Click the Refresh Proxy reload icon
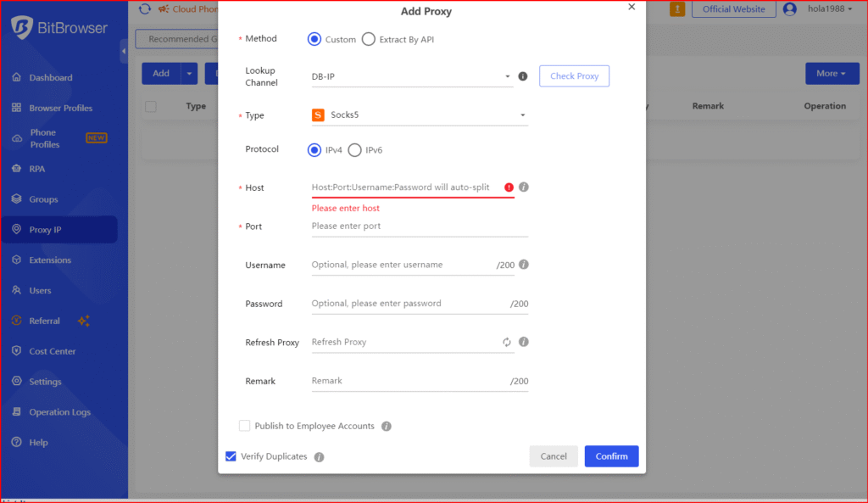 (x=507, y=342)
